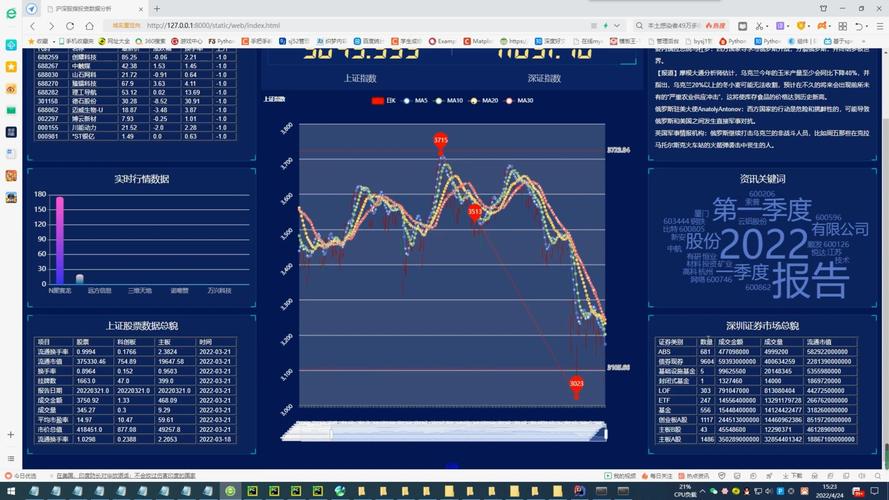889x500 pixels.
Task: Switch to the 深证指数 tab
Action: (544, 78)
